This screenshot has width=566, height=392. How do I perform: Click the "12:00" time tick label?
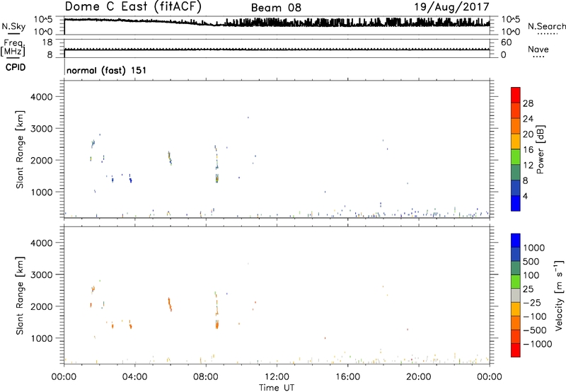[277, 377]
